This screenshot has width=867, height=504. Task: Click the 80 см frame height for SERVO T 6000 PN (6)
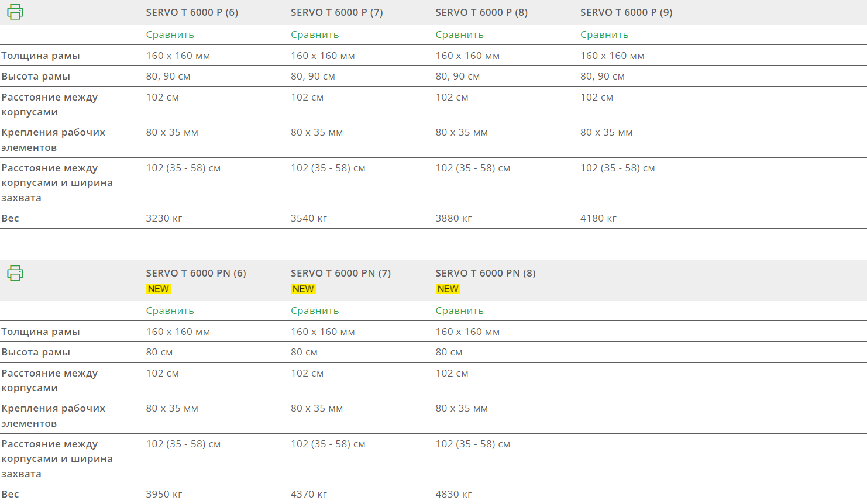[160, 352]
